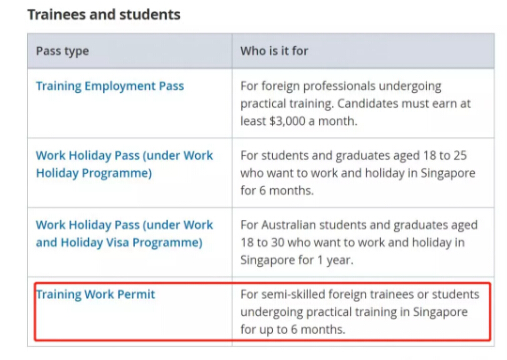The height and width of the screenshot is (360, 507).
Task: Click the "For Australian students and graduates aged" line
Action: 359,225
